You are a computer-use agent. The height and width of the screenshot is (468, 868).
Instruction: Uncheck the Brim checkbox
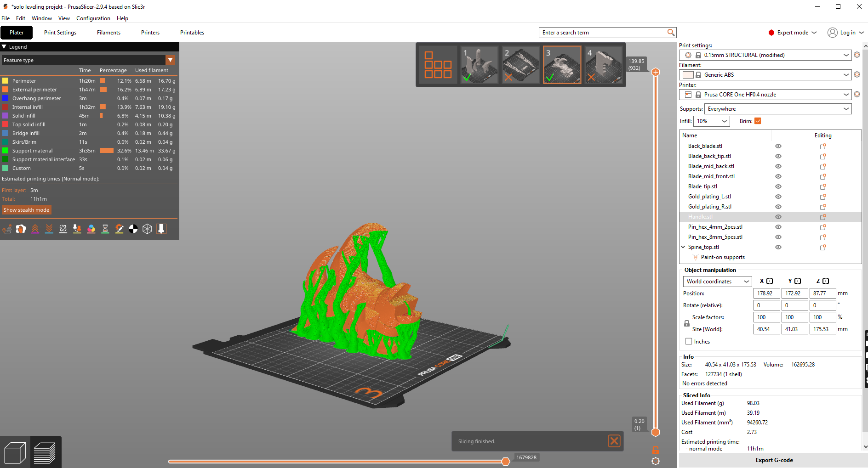click(x=758, y=121)
